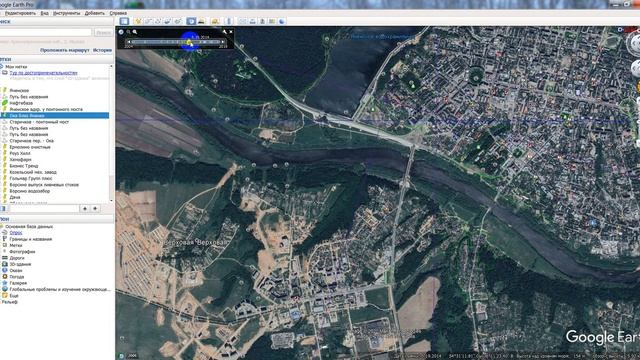
Task: Click the Поиск search button
Action: pos(103,32)
